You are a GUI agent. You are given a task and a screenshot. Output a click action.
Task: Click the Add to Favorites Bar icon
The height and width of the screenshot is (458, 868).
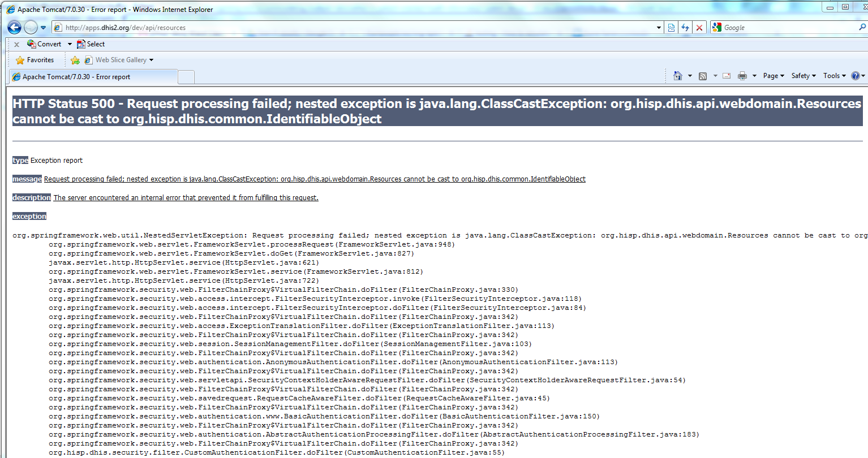[x=75, y=60]
